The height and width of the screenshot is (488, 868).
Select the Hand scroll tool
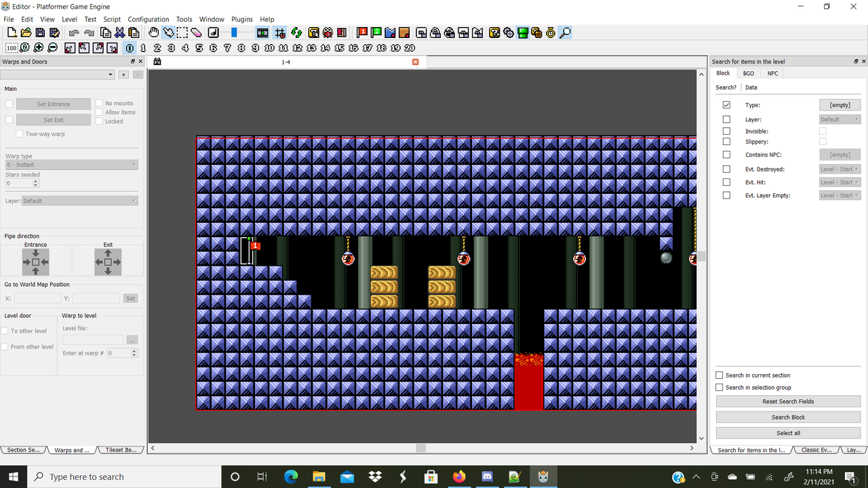pos(154,32)
